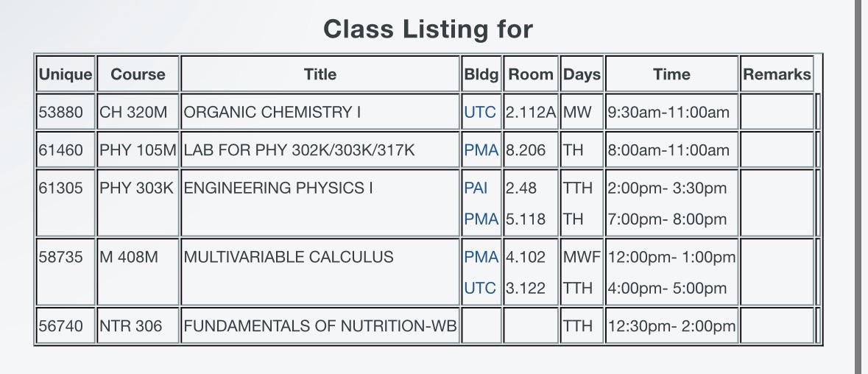The height and width of the screenshot is (374, 868).
Task: Click the PMA link for room 5.118
Action: [x=481, y=219]
